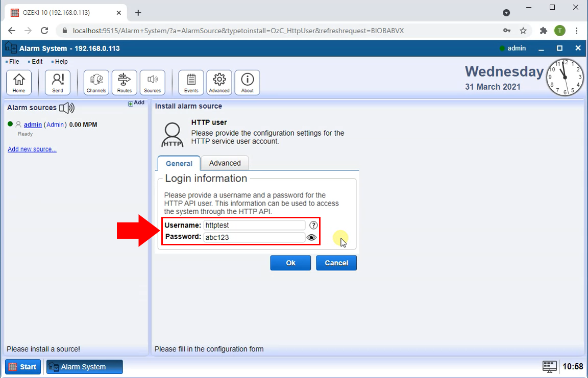The image size is (588, 378).
Task: Open Chrome three-dot menu
Action: pyautogui.click(x=576, y=31)
